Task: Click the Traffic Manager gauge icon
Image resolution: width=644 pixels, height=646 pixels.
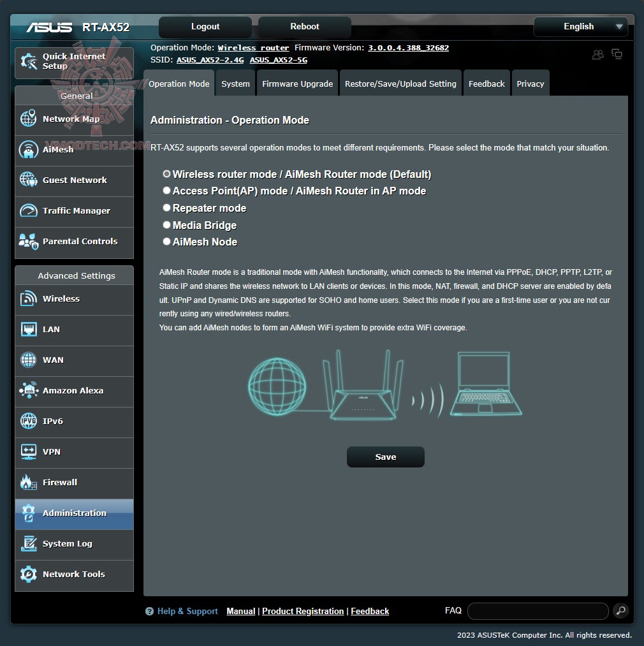Action: click(x=29, y=210)
